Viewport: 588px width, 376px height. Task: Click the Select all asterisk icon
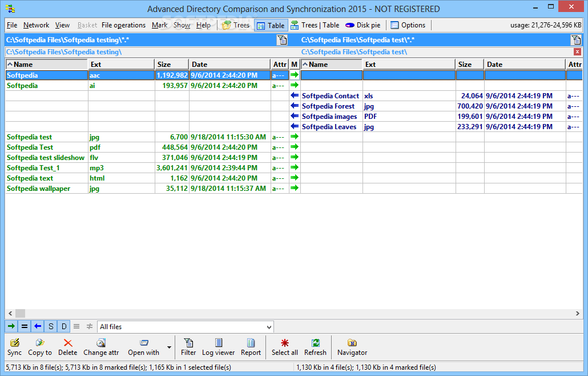click(285, 343)
